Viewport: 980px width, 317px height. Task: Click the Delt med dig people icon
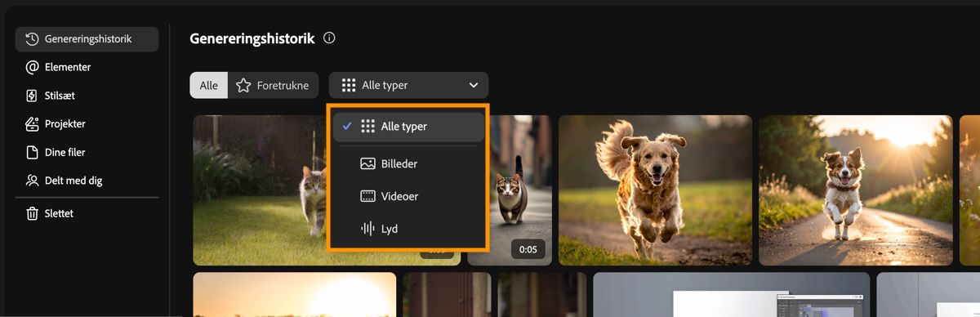[x=33, y=181]
